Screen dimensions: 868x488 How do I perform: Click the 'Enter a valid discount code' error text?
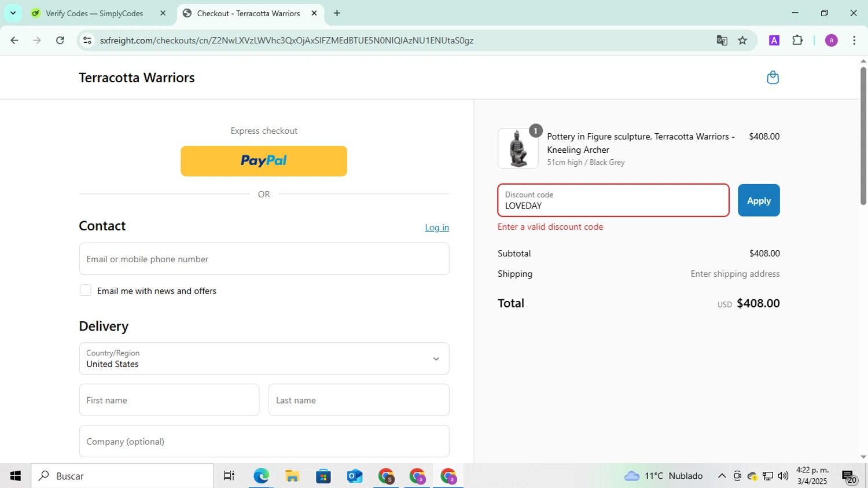click(550, 227)
